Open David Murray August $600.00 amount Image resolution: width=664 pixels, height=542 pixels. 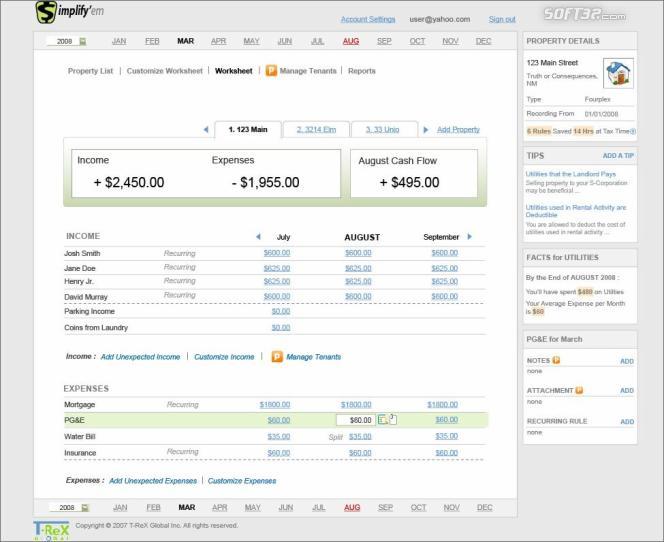[358, 296]
